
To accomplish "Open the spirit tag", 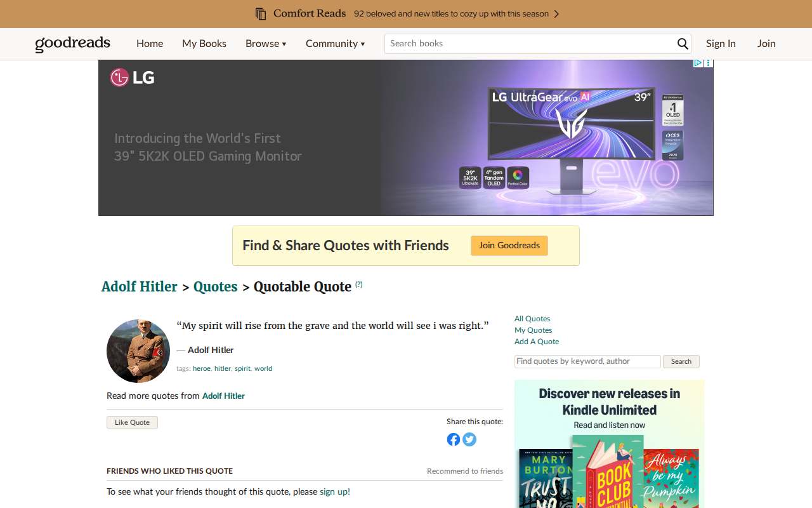I will pyautogui.click(x=242, y=368).
